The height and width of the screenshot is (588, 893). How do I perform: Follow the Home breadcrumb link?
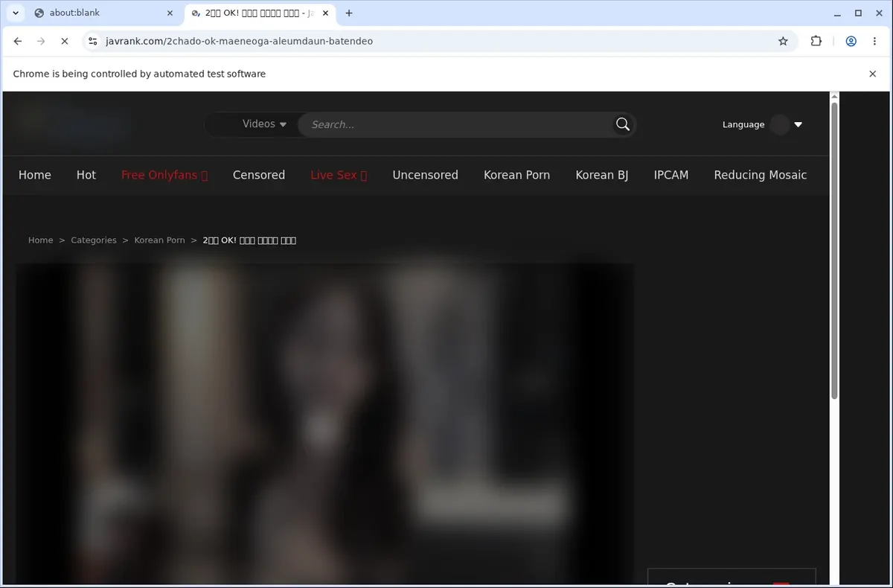coord(41,240)
